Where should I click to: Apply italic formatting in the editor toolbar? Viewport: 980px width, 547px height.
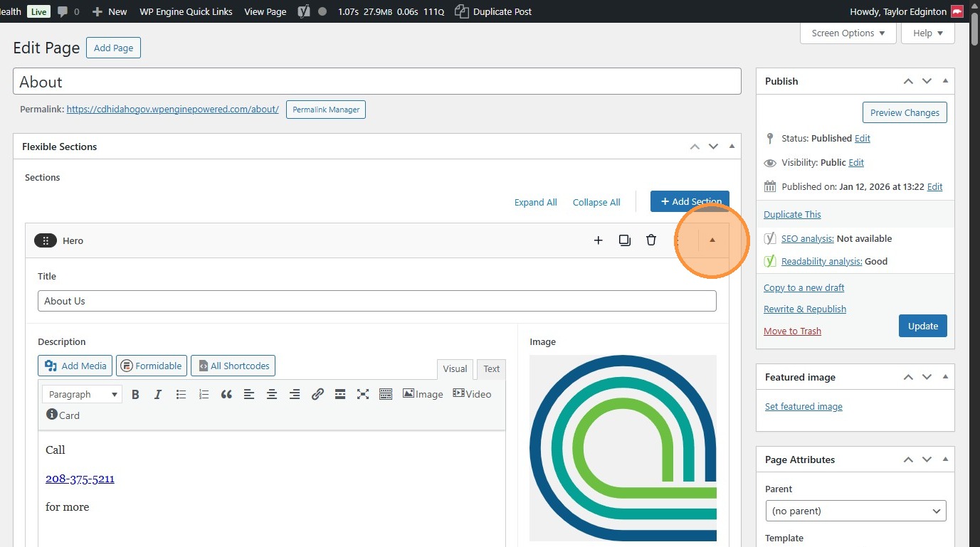coord(158,394)
